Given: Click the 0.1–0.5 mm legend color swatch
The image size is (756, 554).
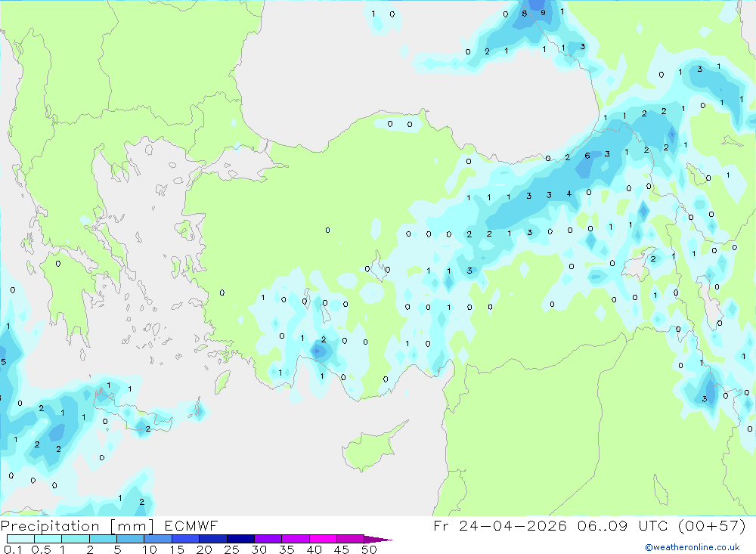Looking at the screenshot, I should pos(20,539).
